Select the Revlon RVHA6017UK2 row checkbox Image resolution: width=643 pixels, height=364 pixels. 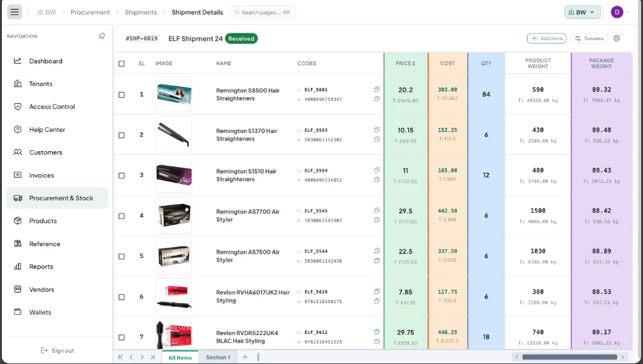coord(121,297)
